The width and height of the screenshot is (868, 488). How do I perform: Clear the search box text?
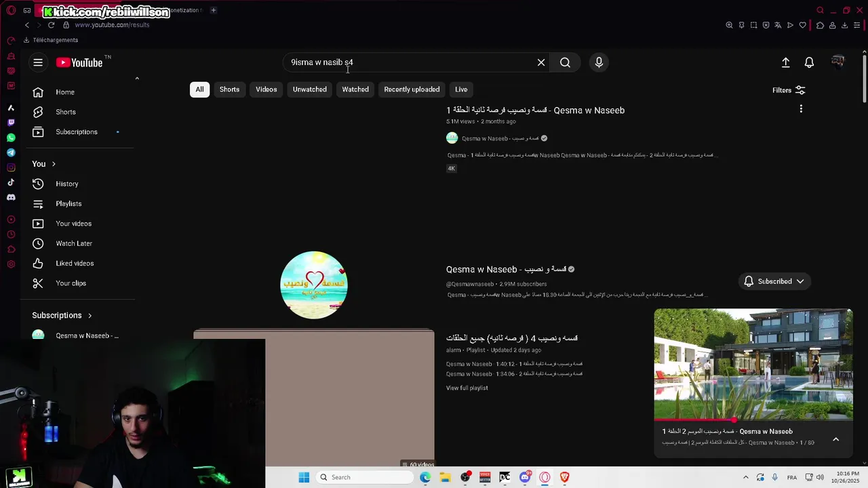pos(541,62)
